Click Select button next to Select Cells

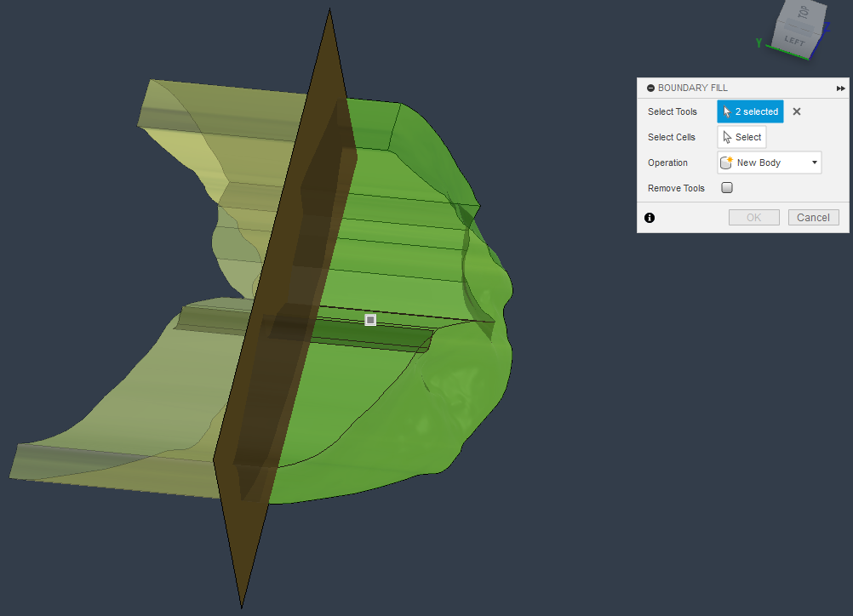741,137
